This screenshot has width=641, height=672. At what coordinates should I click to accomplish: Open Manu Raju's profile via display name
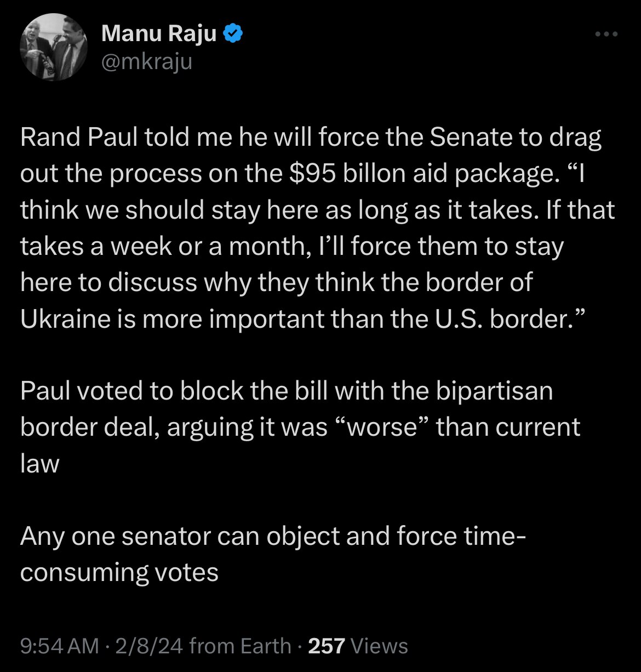pyautogui.click(x=158, y=33)
